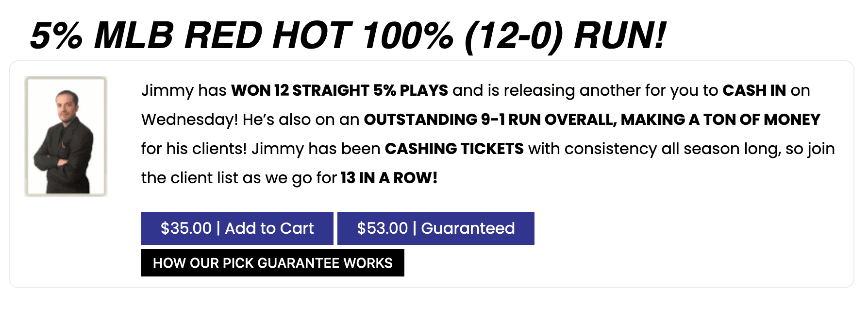Viewport: 868px width, 310px height.
Task: Choose the $53.00 Guaranteed purchase option
Action: [x=436, y=228]
